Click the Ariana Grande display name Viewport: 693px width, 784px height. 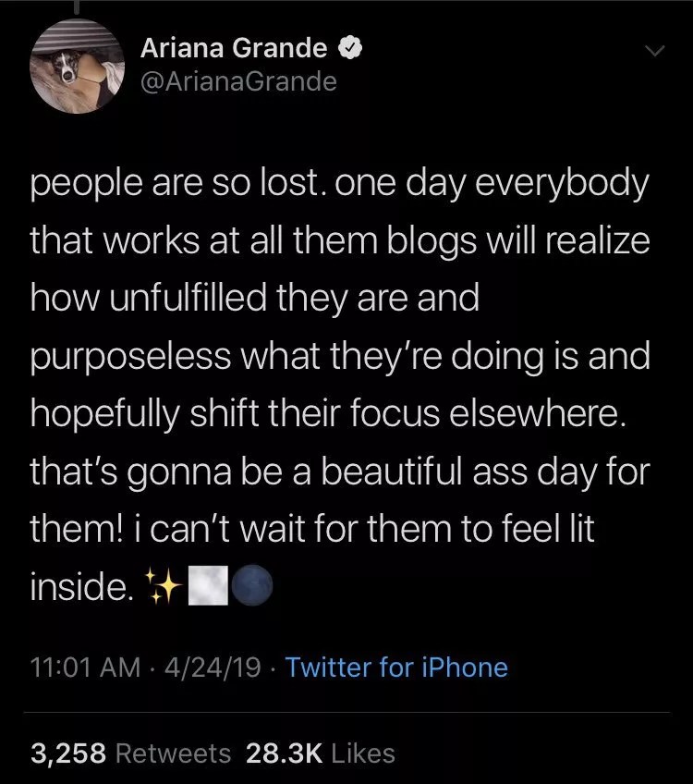click(x=234, y=49)
